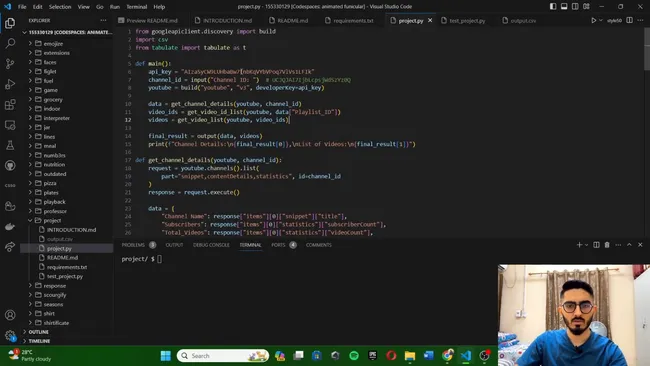Open the PROBLEMS panel tab
The image size is (650, 366).
point(133,245)
